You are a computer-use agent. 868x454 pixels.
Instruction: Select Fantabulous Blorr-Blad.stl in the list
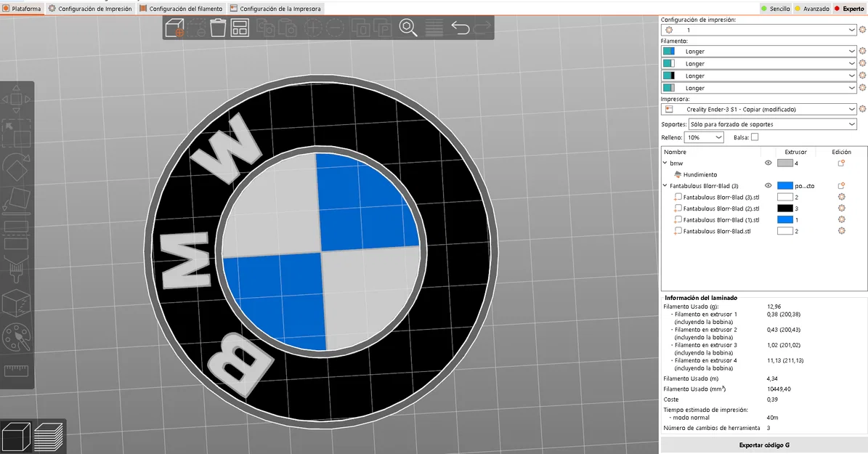coord(717,231)
